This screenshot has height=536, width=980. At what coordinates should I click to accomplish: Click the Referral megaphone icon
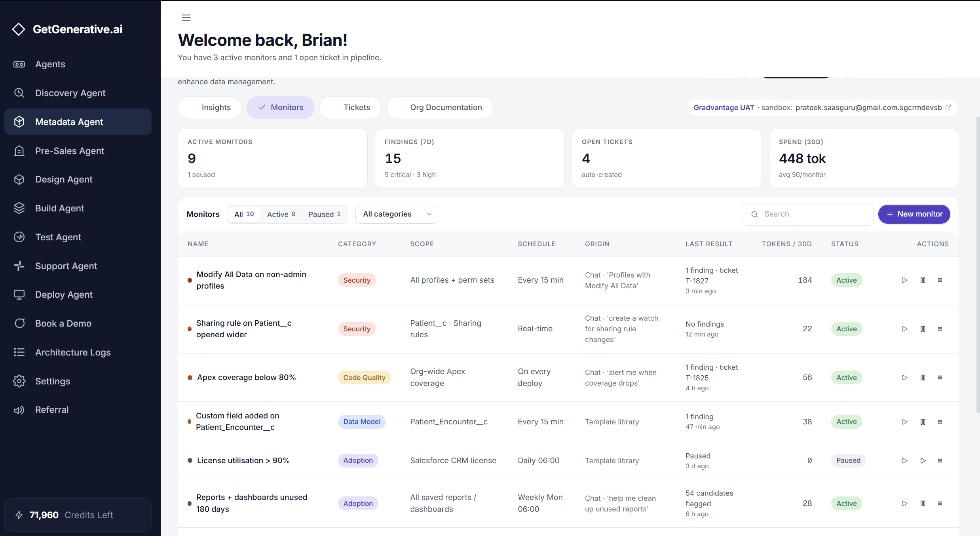19,410
